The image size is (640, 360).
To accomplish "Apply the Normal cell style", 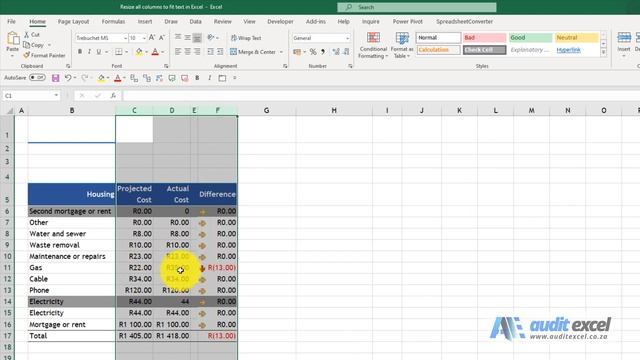I will 438,38.
